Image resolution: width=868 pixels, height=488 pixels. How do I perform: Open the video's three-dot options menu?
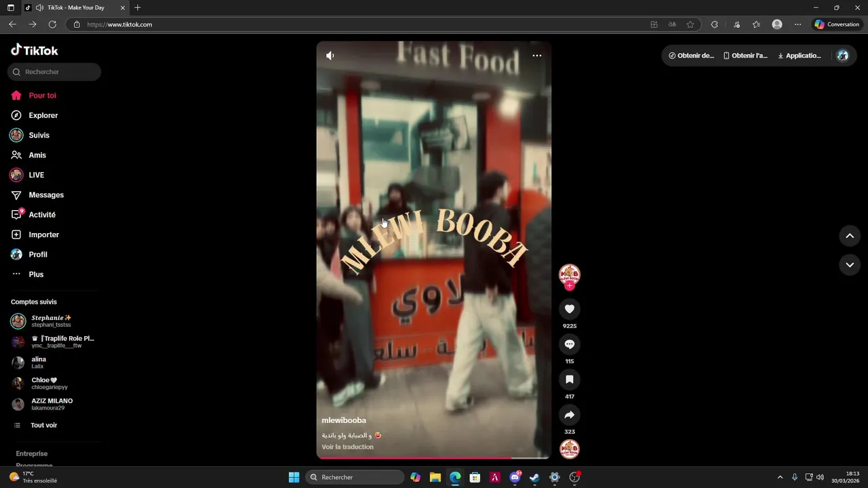537,56
